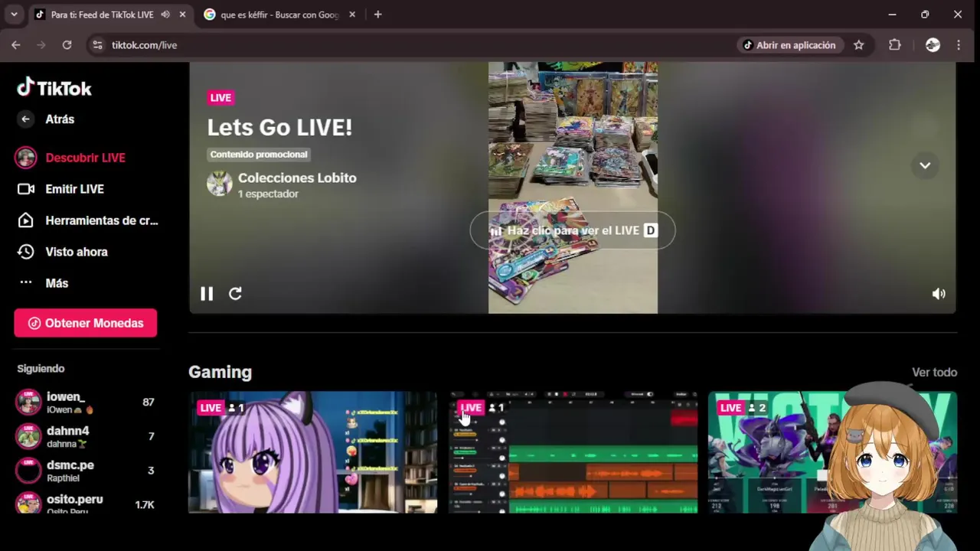Open a new browser tab

point(377,15)
